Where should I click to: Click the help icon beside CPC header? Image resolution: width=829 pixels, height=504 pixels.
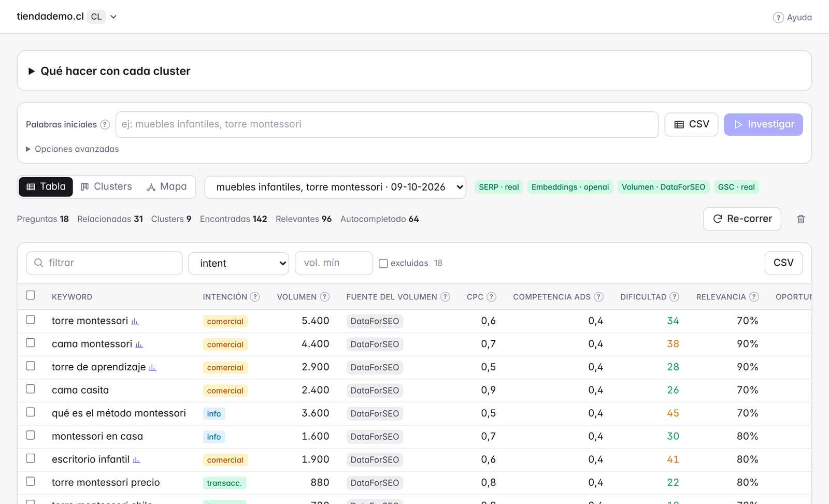(492, 297)
